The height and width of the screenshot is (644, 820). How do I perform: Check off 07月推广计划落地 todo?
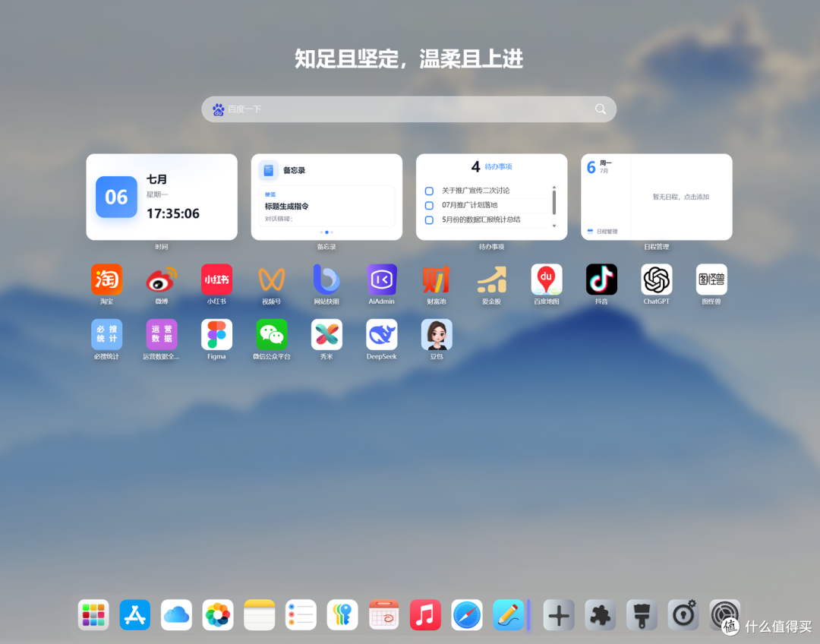pos(429,206)
